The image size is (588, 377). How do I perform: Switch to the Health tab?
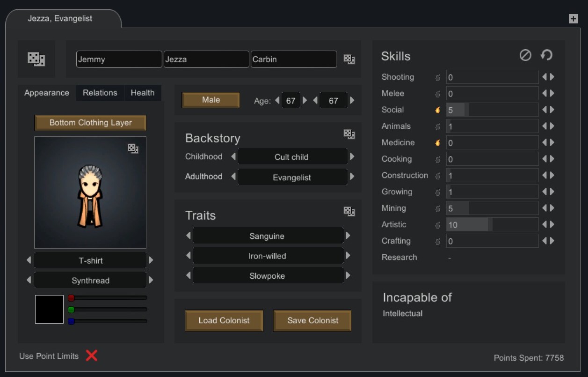tap(143, 93)
